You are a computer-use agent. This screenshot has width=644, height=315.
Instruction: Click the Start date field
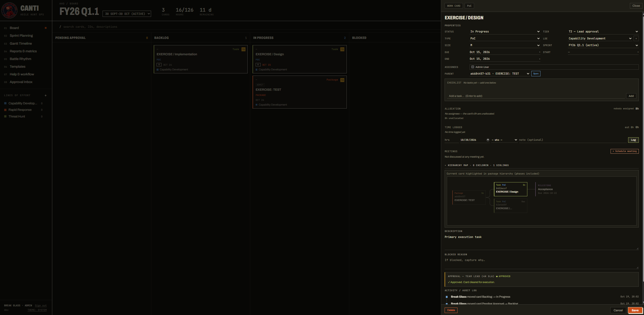(x=603, y=52)
